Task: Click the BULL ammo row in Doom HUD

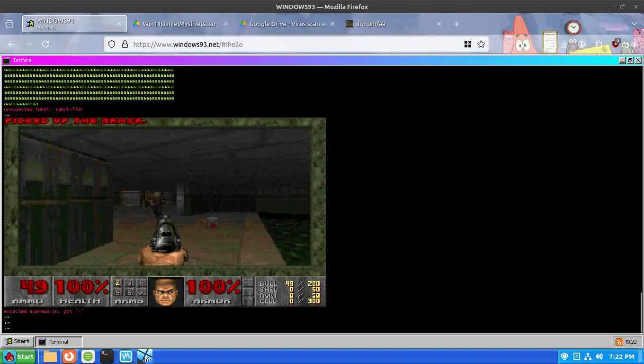Action: point(290,283)
